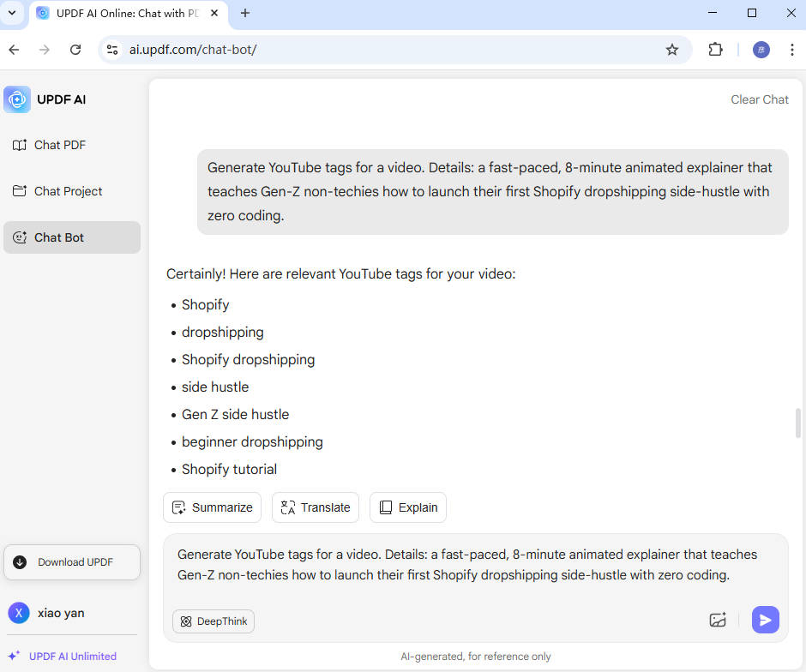Send the message with the arrow button

click(x=765, y=620)
